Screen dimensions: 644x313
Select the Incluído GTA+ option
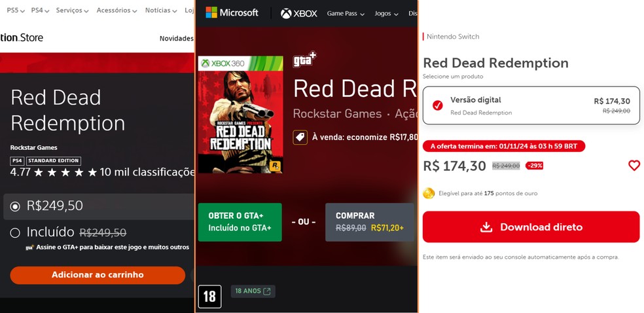click(x=15, y=232)
